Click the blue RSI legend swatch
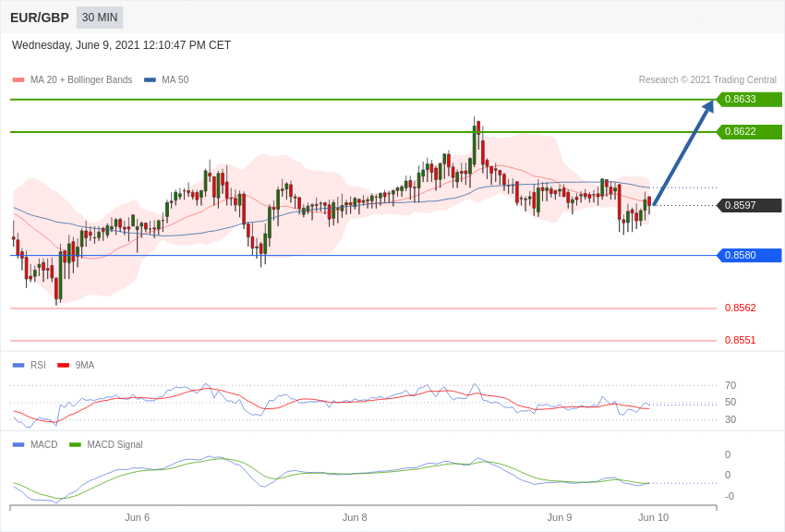Screen dimensions: 785x532 (18, 366)
